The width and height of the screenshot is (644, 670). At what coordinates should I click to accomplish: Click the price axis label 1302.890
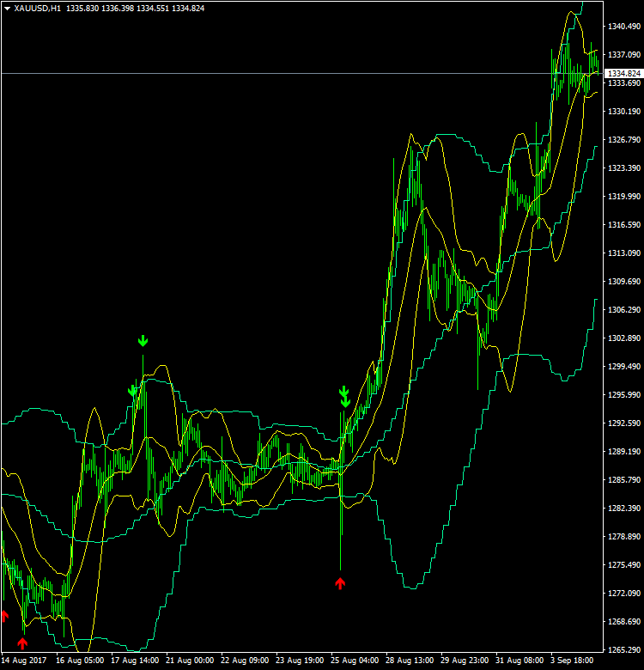(x=624, y=338)
